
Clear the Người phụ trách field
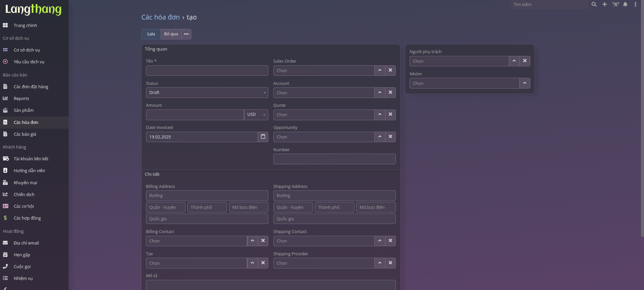[x=525, y=61]
